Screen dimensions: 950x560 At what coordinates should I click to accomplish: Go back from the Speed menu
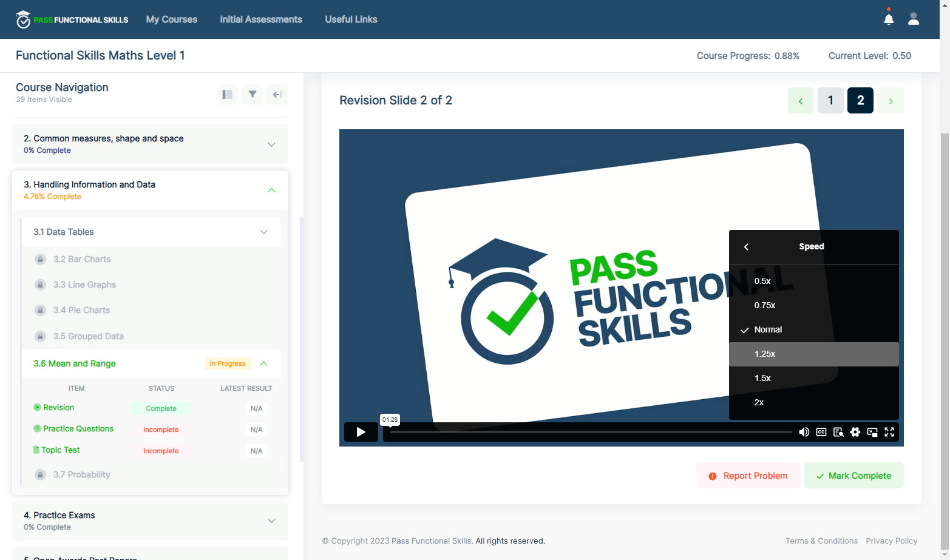point(747,246)
